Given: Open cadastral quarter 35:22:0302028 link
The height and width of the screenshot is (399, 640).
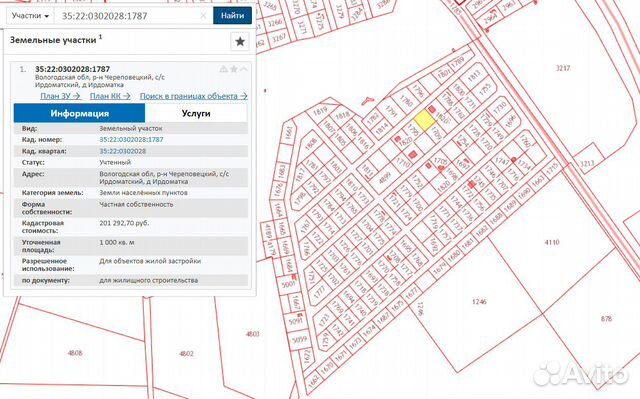Looking at the screenshot, I should tap(122, 151).
